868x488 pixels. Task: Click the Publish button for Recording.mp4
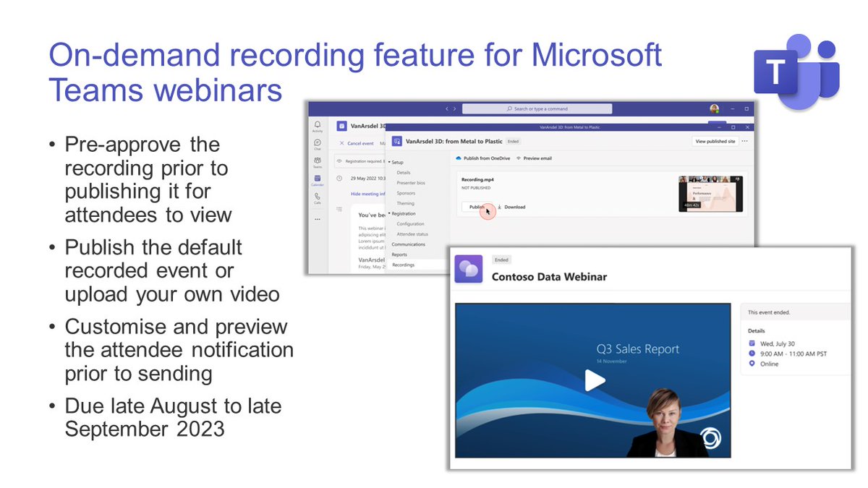(x=476, y=207)
